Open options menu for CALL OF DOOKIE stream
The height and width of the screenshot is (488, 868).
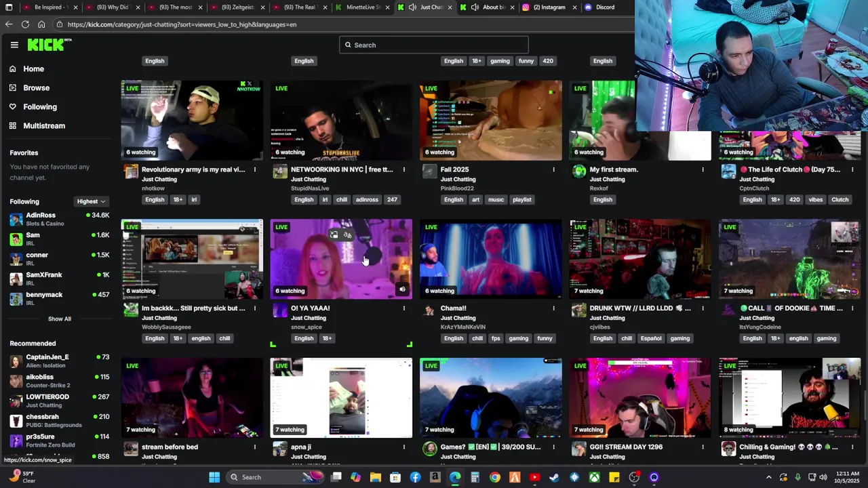(852, 308)
